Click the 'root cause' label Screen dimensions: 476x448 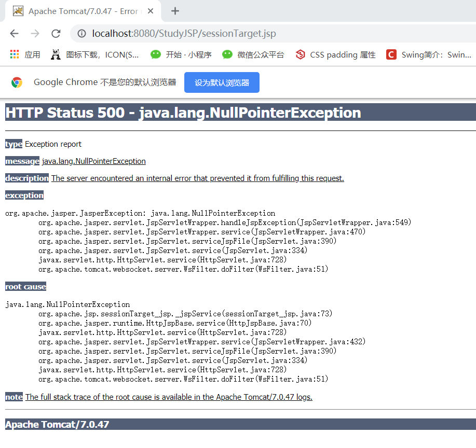[25, 287]
